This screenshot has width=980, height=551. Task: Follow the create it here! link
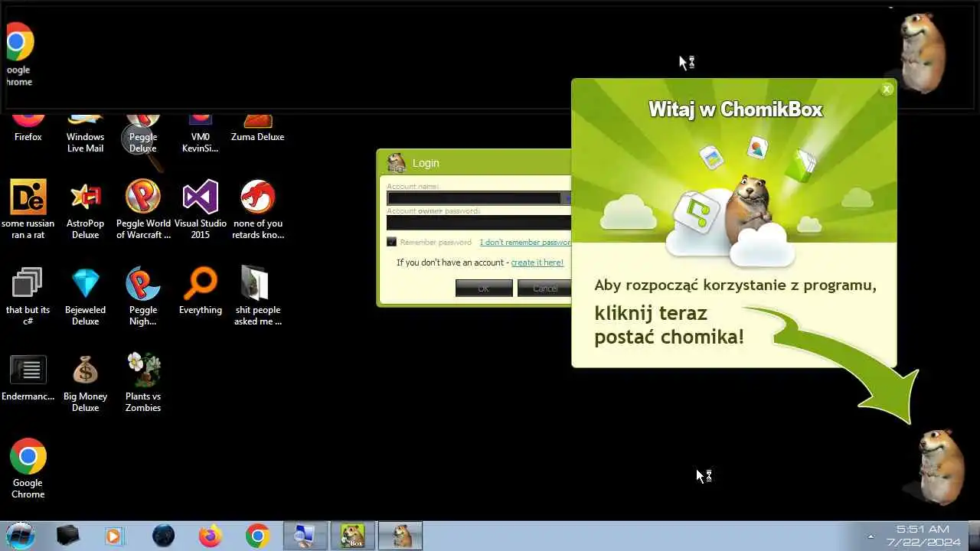click(x=537, y=262)
